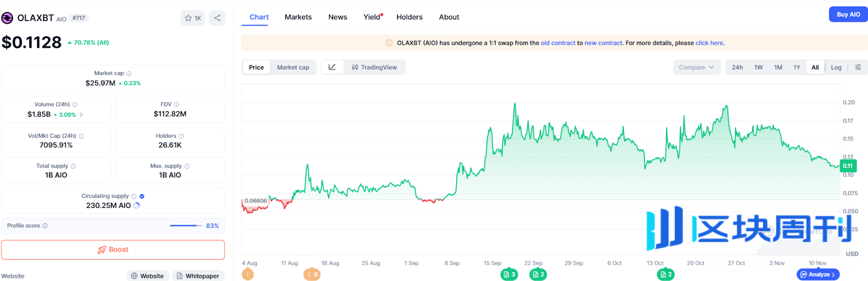The width and height of the screenshot is (868, 281).
Task: Click the warning icon in swap notice
Action: point(389,43)
